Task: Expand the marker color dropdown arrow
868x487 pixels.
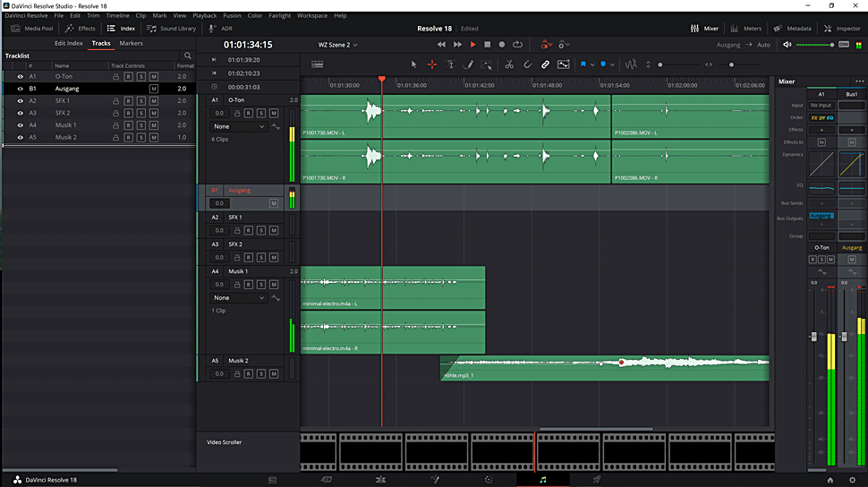Action: (x=612, y=64)
